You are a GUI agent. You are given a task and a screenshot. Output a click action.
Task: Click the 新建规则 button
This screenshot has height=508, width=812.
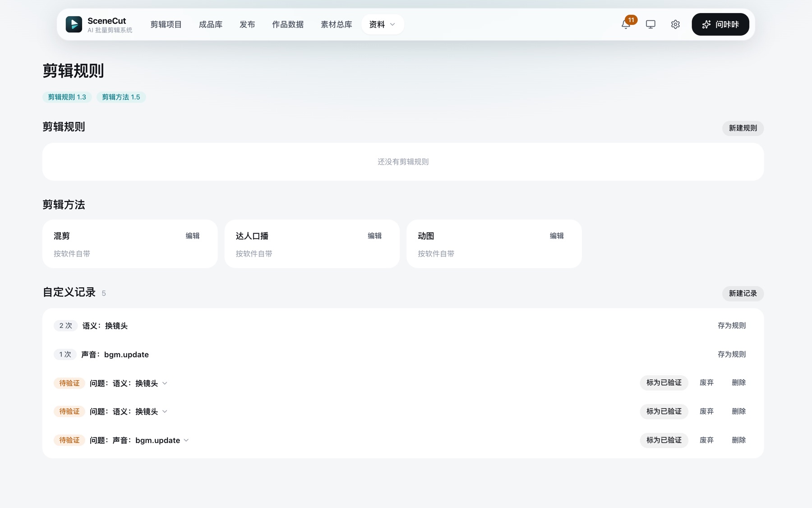[x=743, y=128]
